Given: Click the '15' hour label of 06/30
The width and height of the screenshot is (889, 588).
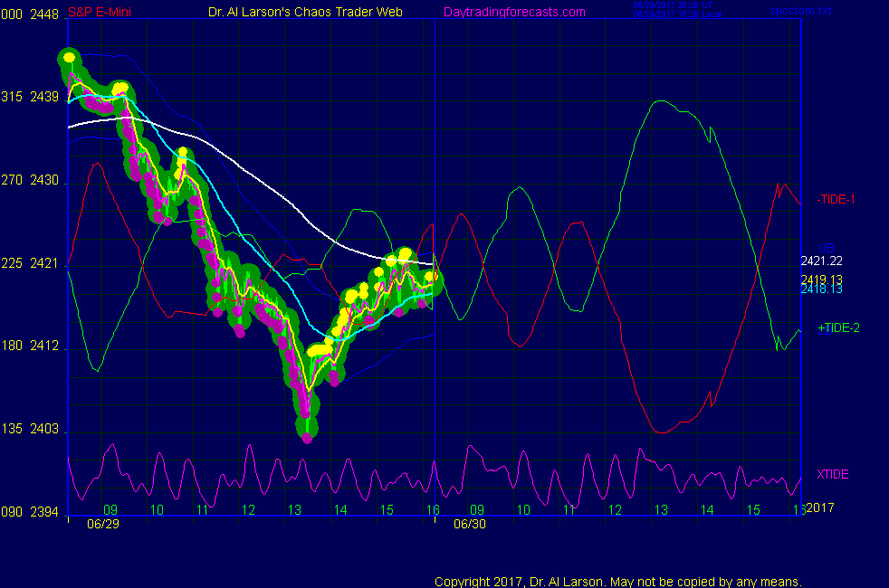Looking at the screenshot, I should tap(753, 510).
